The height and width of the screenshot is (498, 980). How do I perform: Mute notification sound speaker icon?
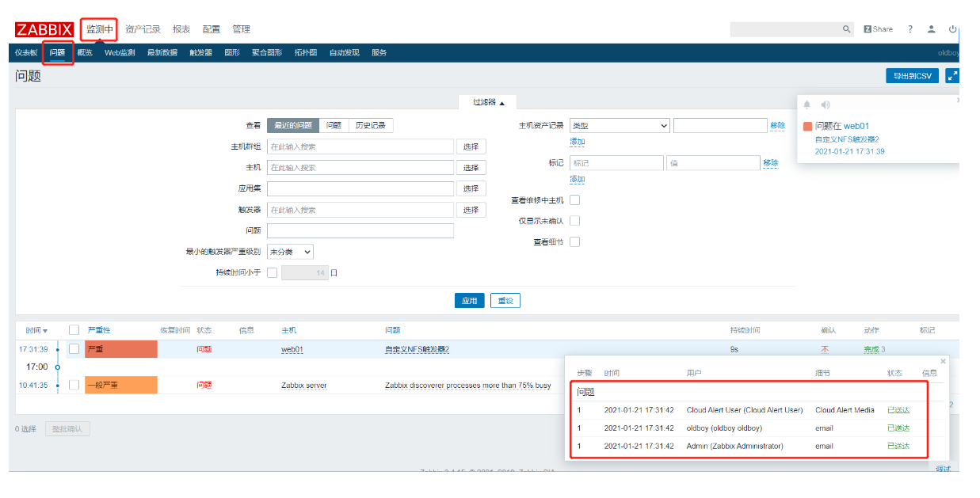click(x=826, y=105)
